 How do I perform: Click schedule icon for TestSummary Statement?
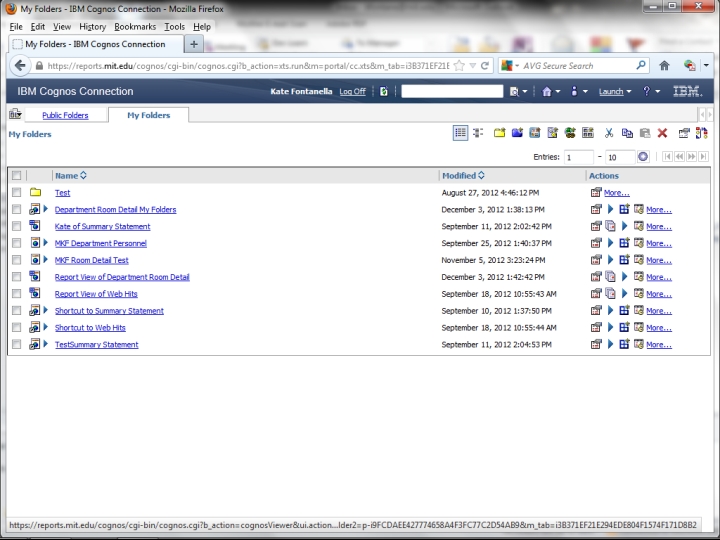click(x=624, y=344)
